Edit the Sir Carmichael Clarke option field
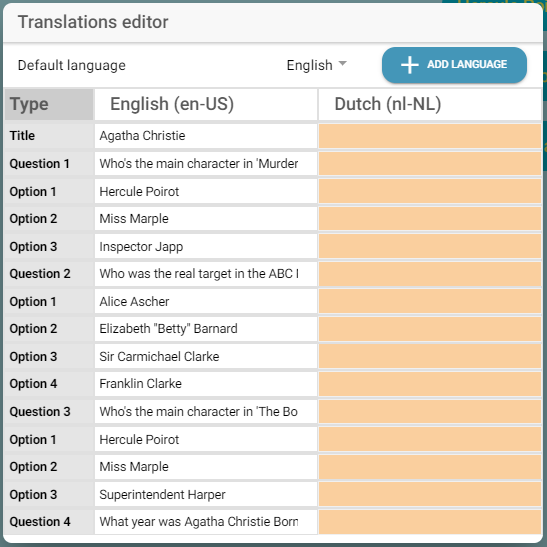547x547 pixels. tap(206, 357)
